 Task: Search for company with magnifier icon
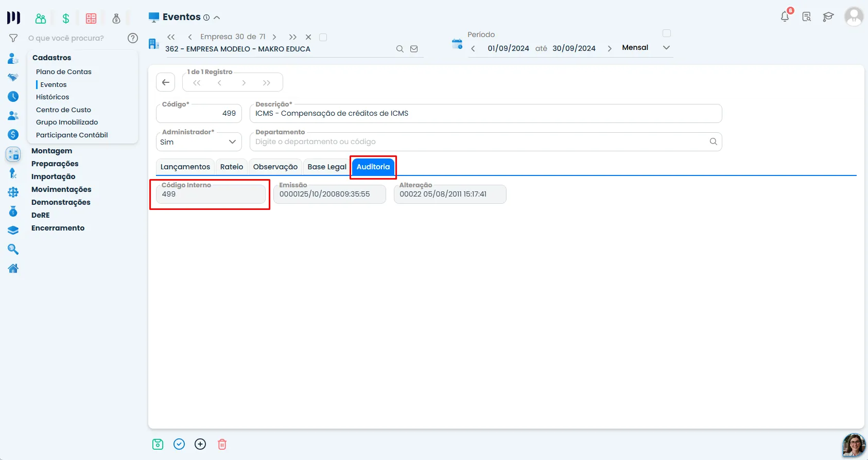click(400, 49)
